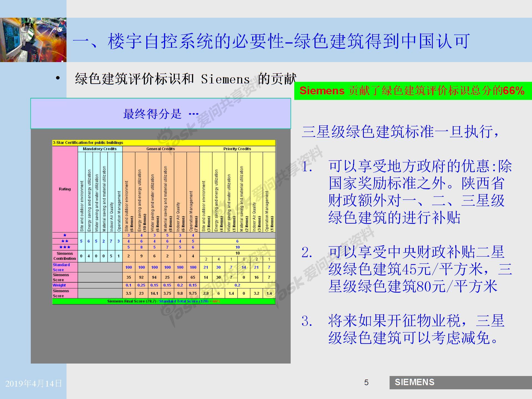Click the Standard Score row label

(65, 267)
